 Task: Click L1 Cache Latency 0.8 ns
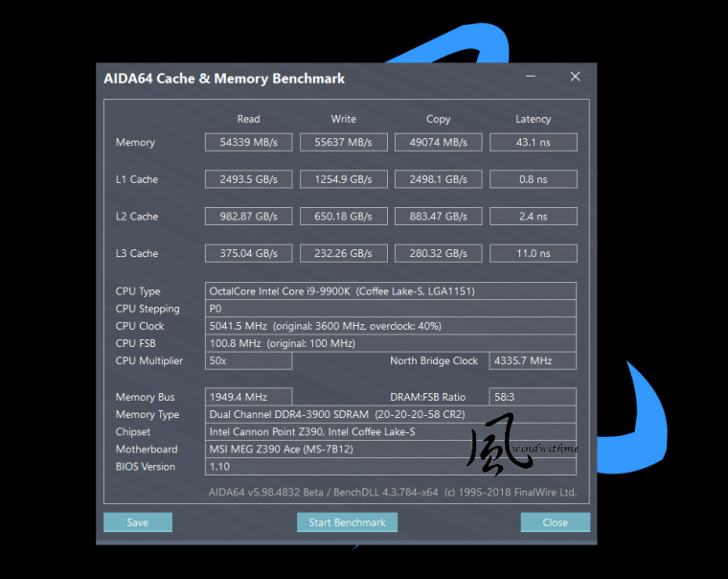(533, 179)
